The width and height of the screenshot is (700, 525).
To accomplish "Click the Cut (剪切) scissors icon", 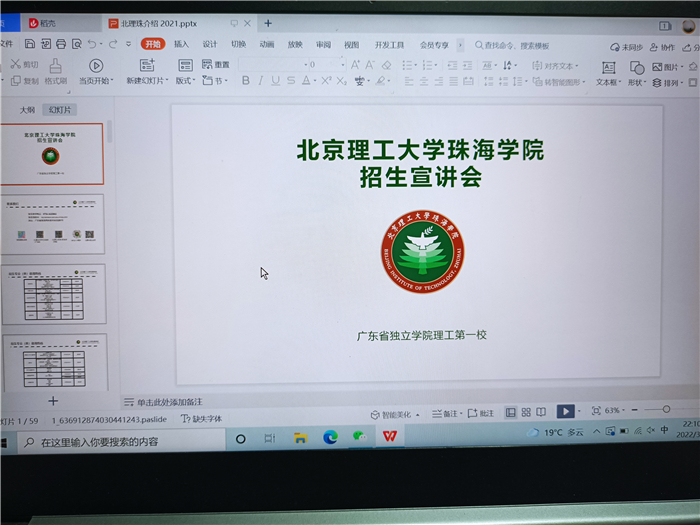I will click(x=16, y=64).
